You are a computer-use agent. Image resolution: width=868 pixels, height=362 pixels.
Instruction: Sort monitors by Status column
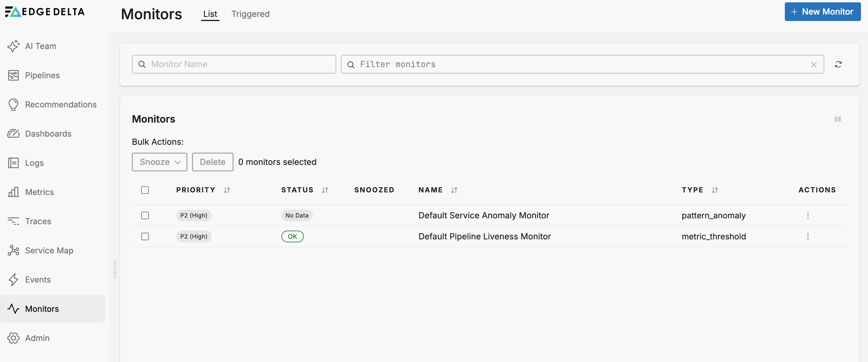tap(325, 190)
